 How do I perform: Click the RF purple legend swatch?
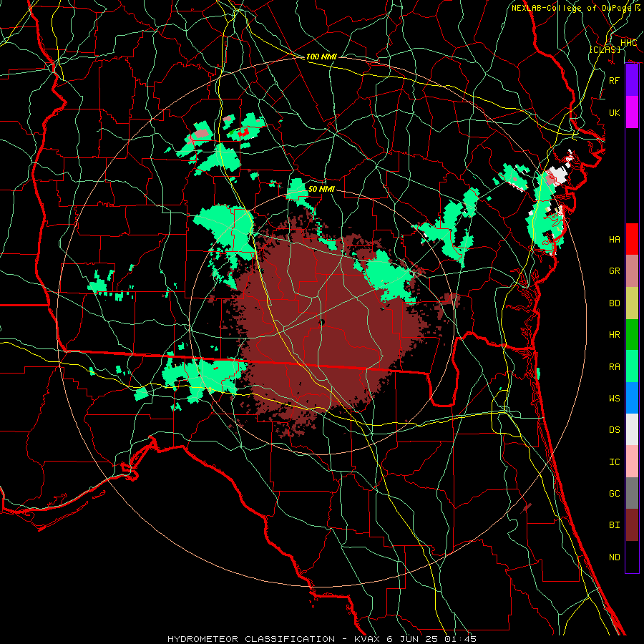coord(632,80)
